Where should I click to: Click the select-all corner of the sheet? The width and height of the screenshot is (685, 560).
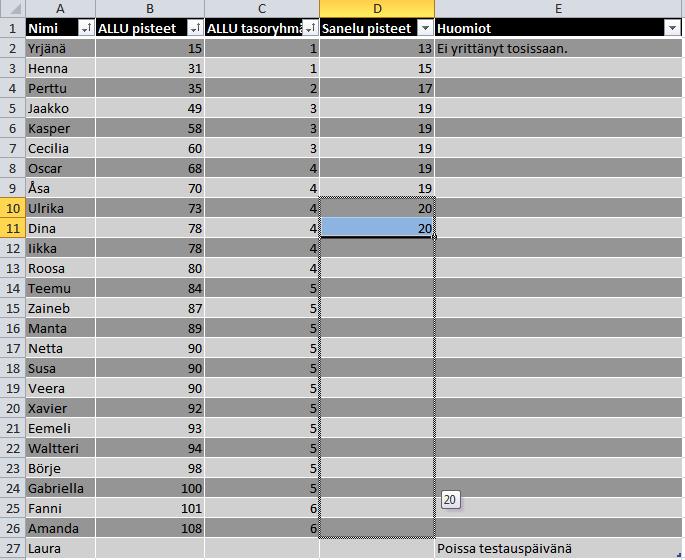(x=12, y=9)
